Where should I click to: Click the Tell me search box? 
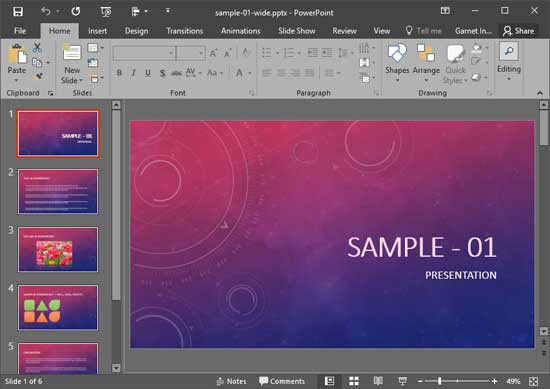point(424,31)
